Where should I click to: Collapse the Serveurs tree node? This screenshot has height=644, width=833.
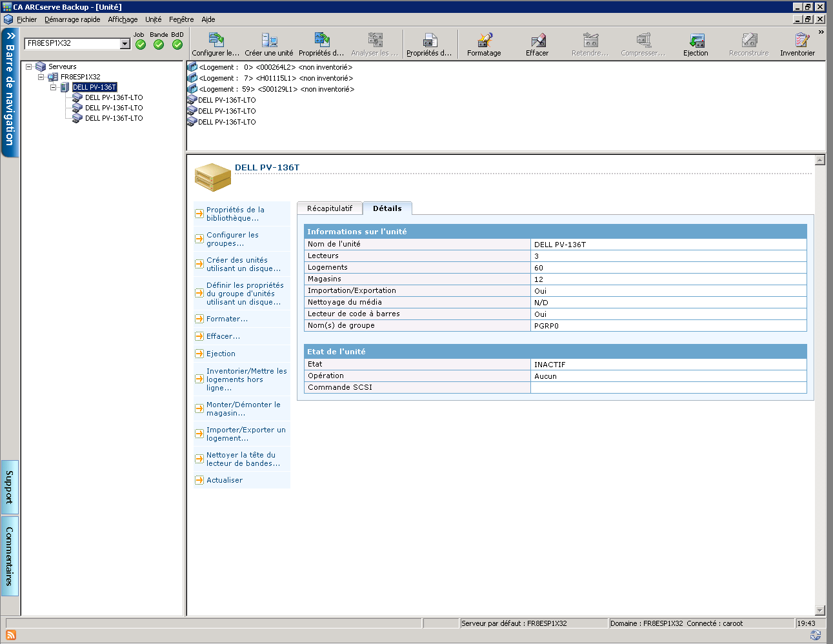click(29, 66)
